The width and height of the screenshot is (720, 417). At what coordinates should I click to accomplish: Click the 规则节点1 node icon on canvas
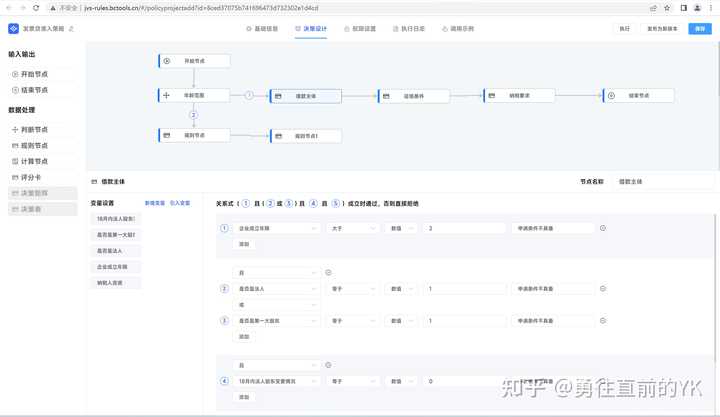pyautogui.click(x=278, y=136)
